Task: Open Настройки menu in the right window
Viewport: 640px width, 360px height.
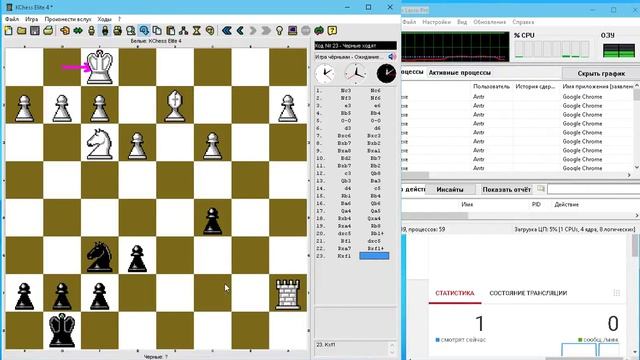Action: click(436, 22)
